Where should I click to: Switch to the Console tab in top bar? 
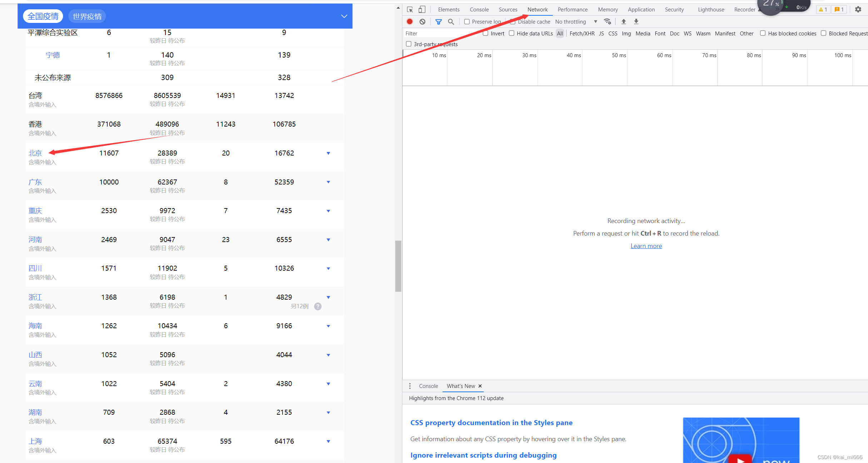479,10
